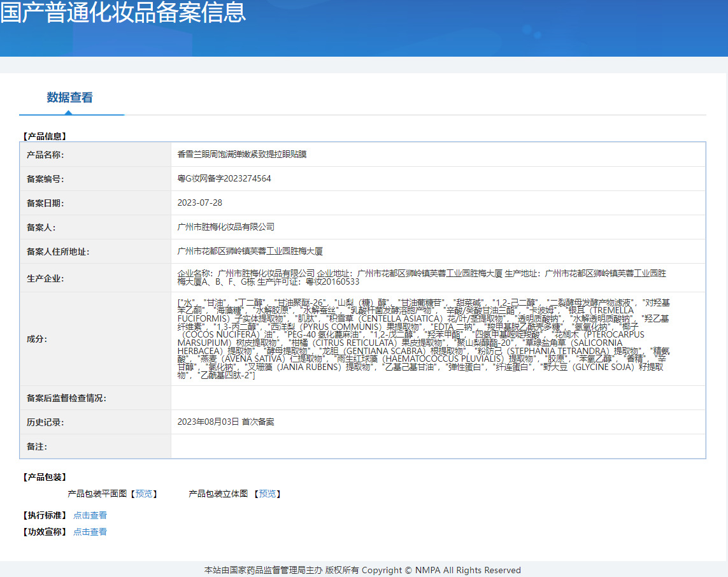Click the 【执行标准】 label
The height and width of the screenshot is (577, 728).
pos(45,515)
